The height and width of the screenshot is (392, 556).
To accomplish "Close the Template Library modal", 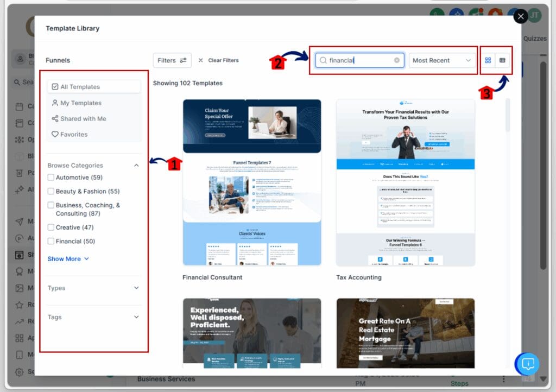I will pos(520,16).
